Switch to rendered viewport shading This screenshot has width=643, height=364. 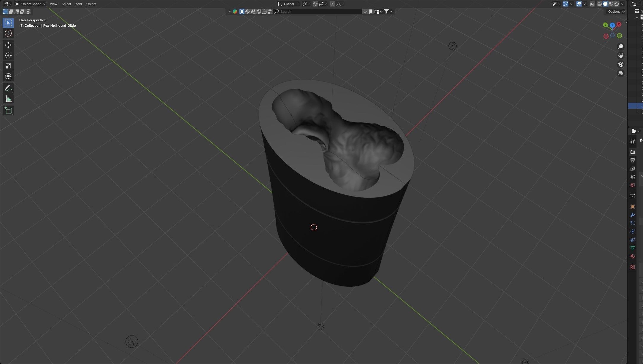click(617, 4)
